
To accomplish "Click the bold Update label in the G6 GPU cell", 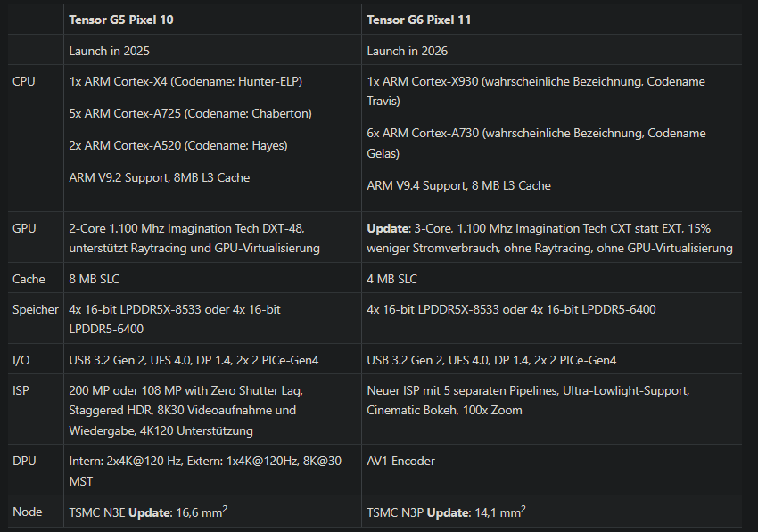I will click(x=388, y=228).
